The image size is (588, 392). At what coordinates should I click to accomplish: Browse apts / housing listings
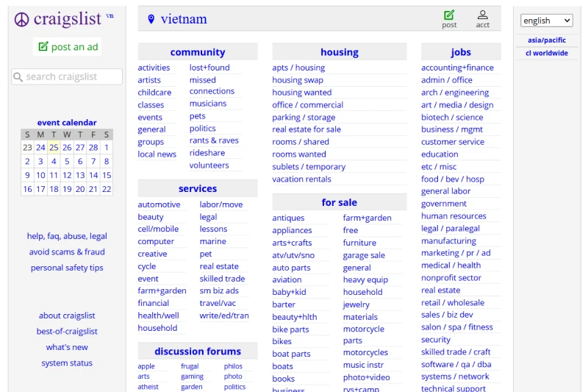click(x=298, y=68)
